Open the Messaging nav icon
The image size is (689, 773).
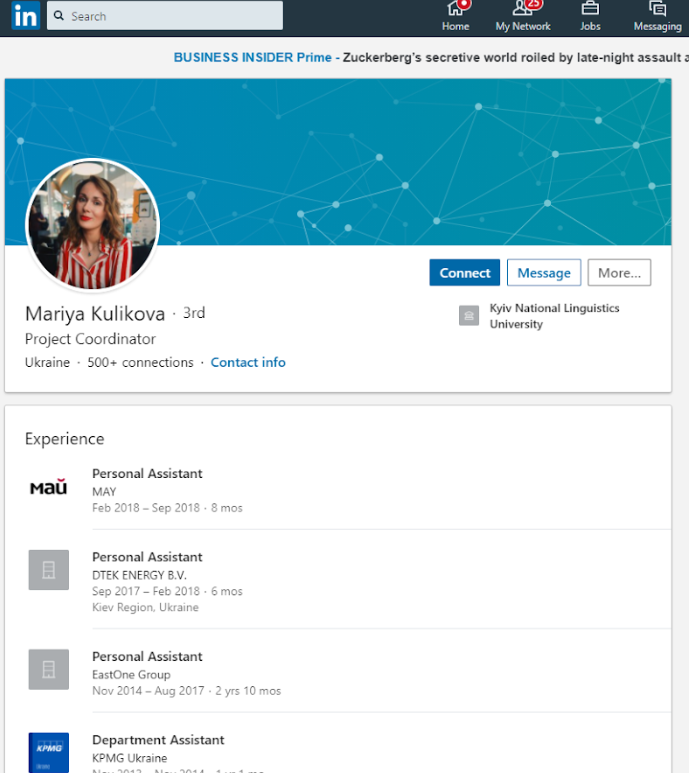point(657,10)
